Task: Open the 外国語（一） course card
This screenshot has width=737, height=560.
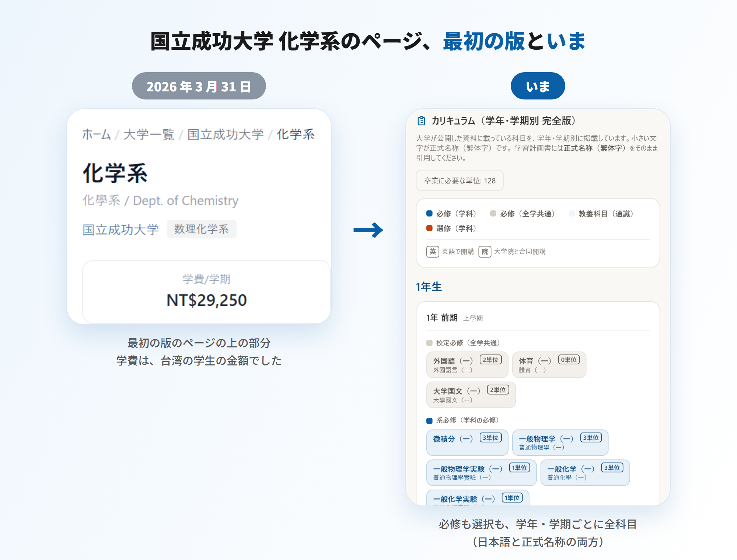Action: (x=467, y=365)
